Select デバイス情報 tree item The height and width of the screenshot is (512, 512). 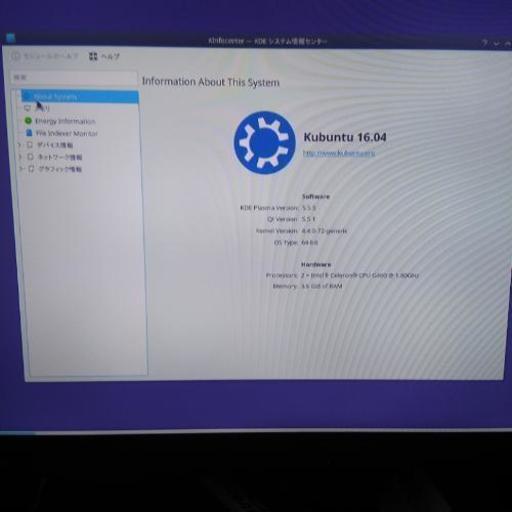tap(54, 145)
